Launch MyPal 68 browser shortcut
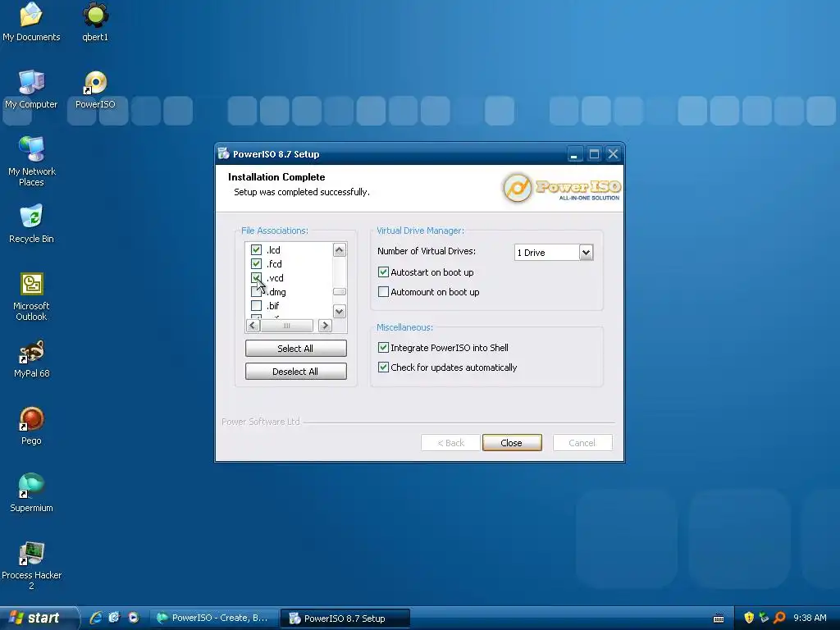The width and height of the screenshot is (840, 630). click(x=32, y=358)
